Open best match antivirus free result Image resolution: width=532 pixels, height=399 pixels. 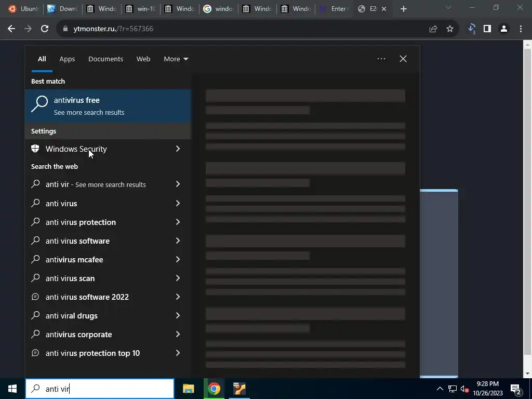tap(108, 106)
